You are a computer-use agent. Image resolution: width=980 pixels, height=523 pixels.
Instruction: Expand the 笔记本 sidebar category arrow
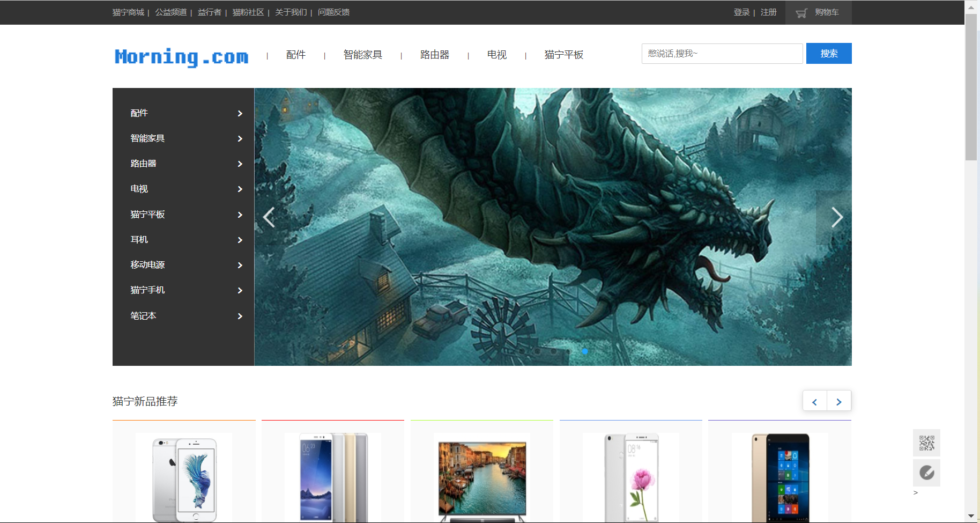point(240,316)
